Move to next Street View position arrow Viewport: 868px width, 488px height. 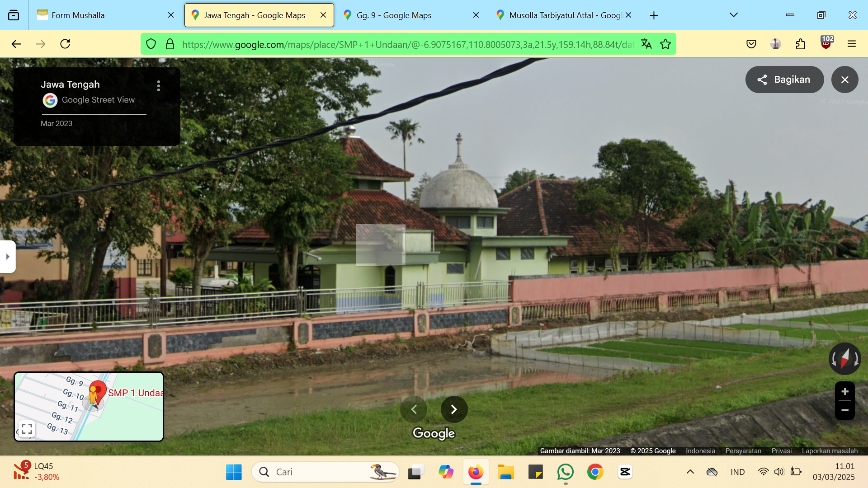[x=454, y=409]
